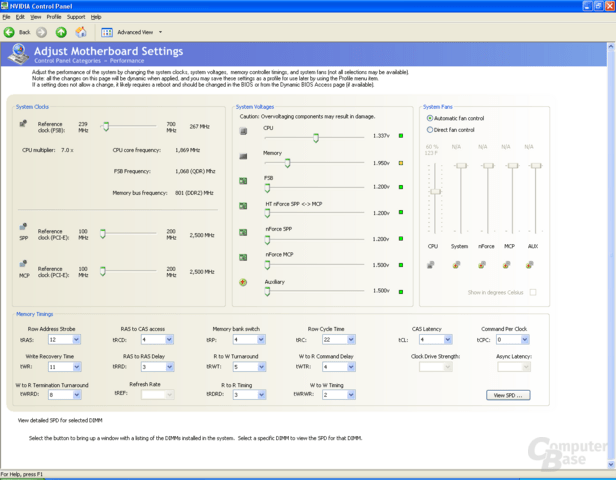Click the nForce SPP voltage chip icon
Image resolution: width=616 pixels, height=480 pixels.
pyautogui.click(x=244, y=233)
